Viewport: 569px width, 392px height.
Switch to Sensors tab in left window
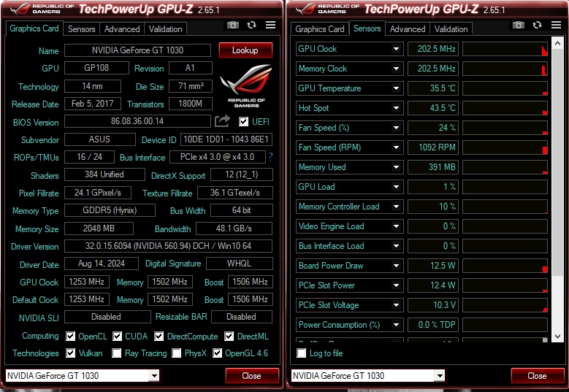[x=81, y=29]
